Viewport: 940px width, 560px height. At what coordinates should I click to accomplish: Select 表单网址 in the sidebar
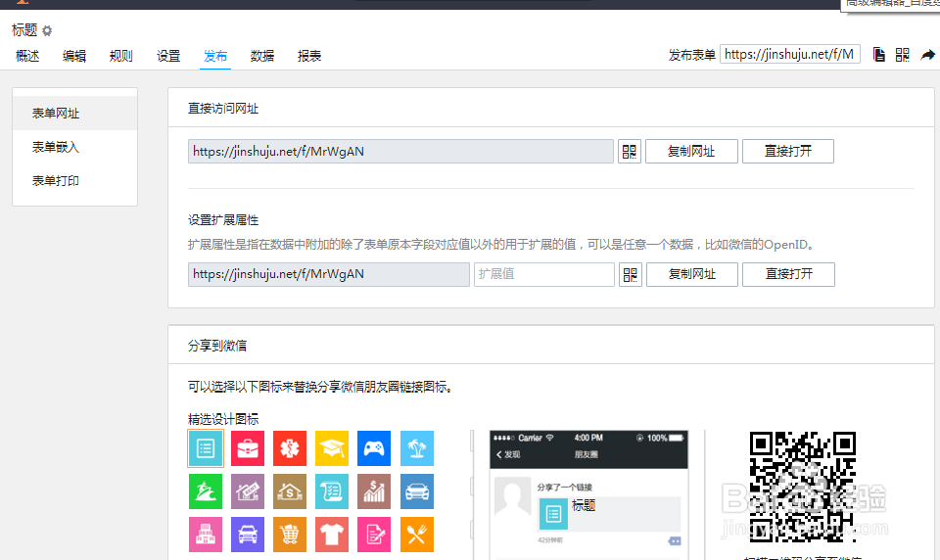point(75,114)
